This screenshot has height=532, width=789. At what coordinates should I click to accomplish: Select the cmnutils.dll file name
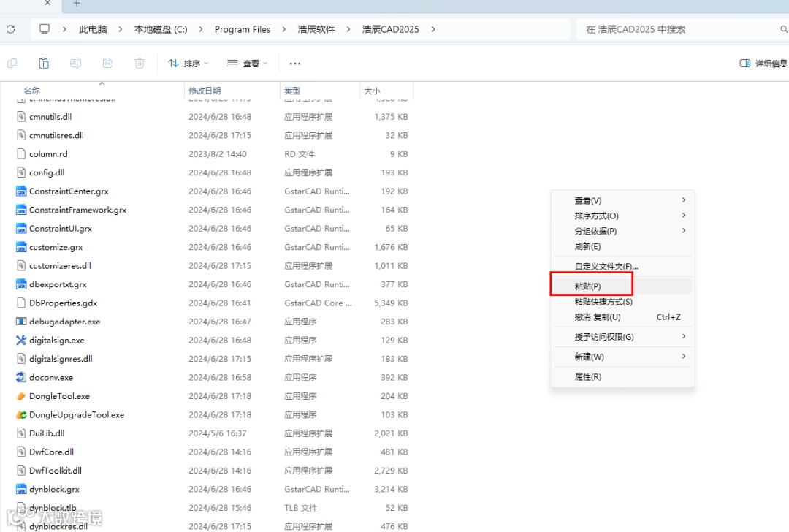pos(50,117)
